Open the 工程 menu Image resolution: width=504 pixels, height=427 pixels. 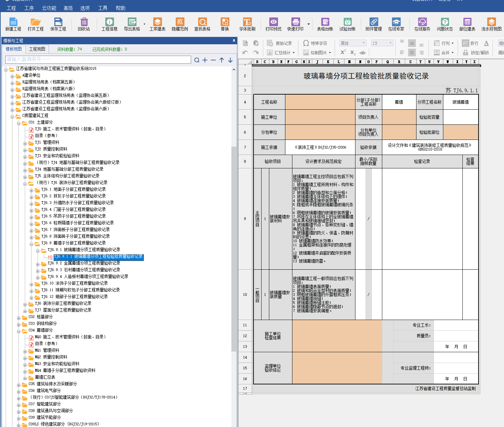pos(11,8)
